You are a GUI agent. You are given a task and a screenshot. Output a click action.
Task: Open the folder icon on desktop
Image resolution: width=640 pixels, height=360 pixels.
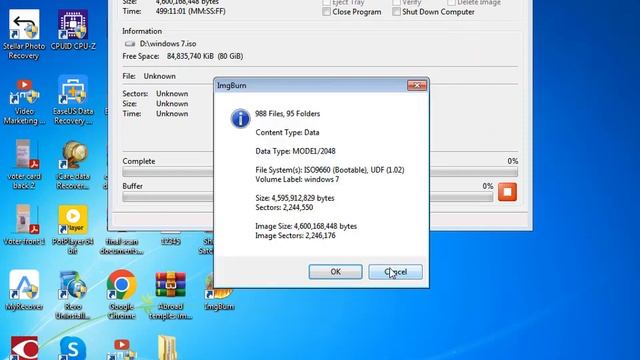[x=167, y=348]
